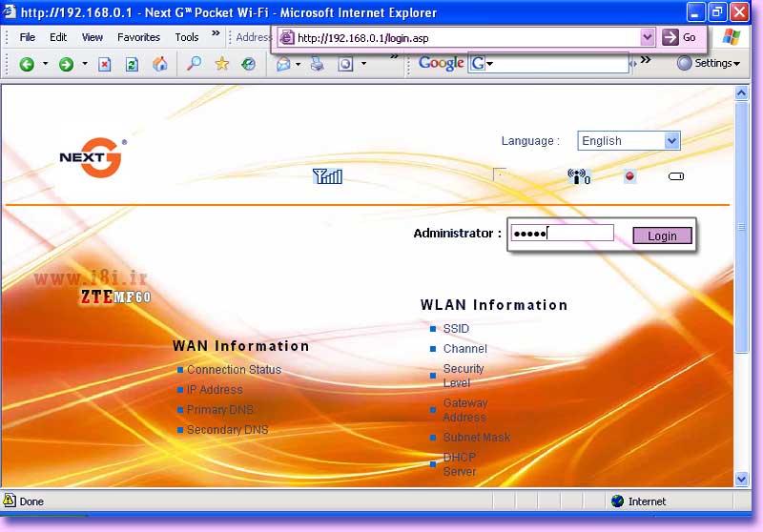The height and width of the screenshot is (532, 763).
Task: Click the Google toolbar logo
Action: coord(441,63)
